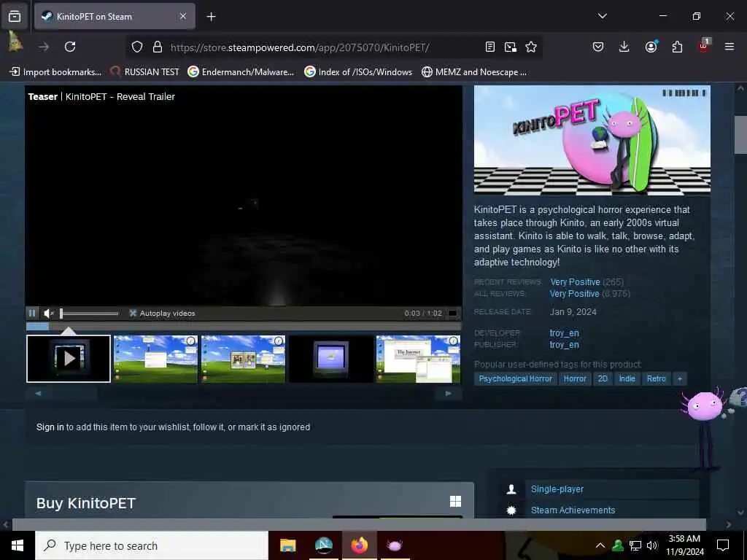Screen dimensions: 747x560
Task: Open the Index of /ISOs/Windows bookmark
Action: (x=358, y=72)
